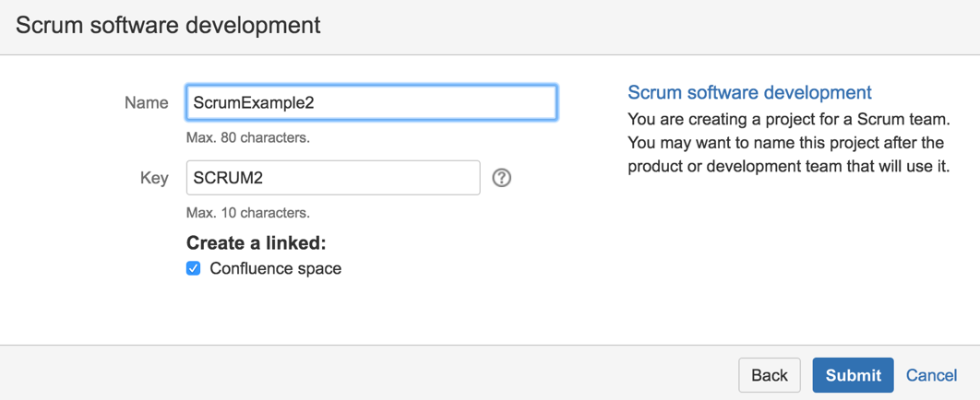Open the blue Scrum software development heading
The width and height of the screenshot is (980, 400).
tap(749, 92)
